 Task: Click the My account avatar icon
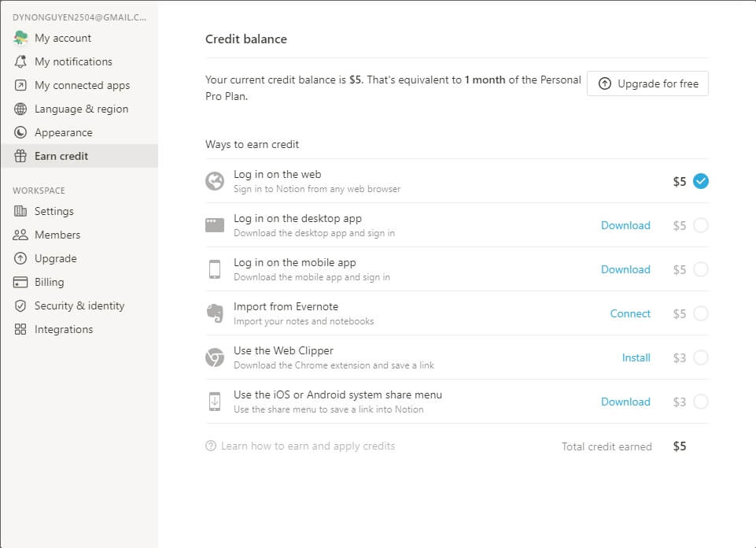[x=20, y=38]
